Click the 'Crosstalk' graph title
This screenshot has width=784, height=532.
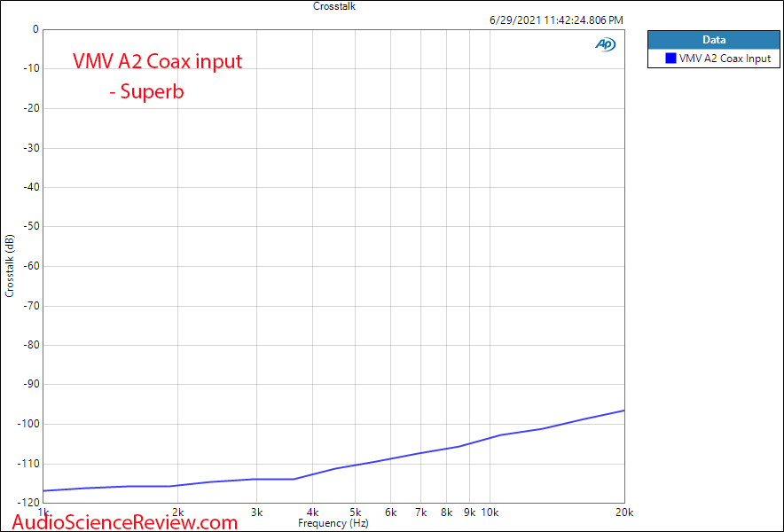click(334, 6)
